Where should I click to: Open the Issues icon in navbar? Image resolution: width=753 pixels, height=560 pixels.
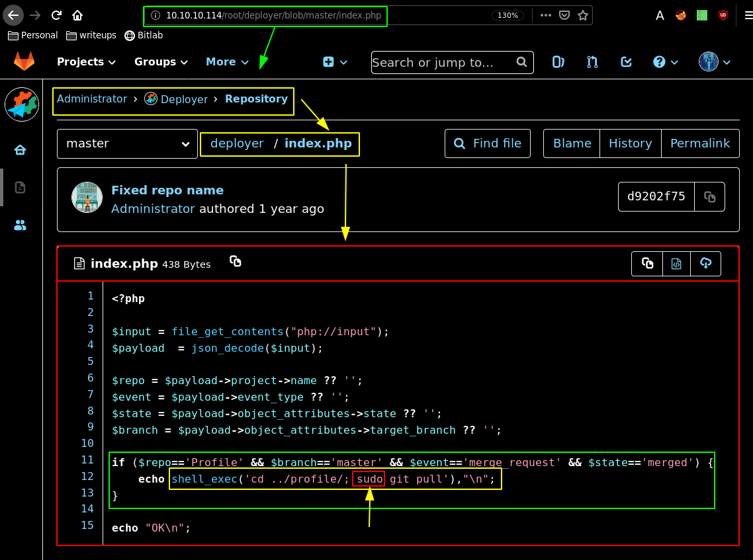[x=558, y=62]
